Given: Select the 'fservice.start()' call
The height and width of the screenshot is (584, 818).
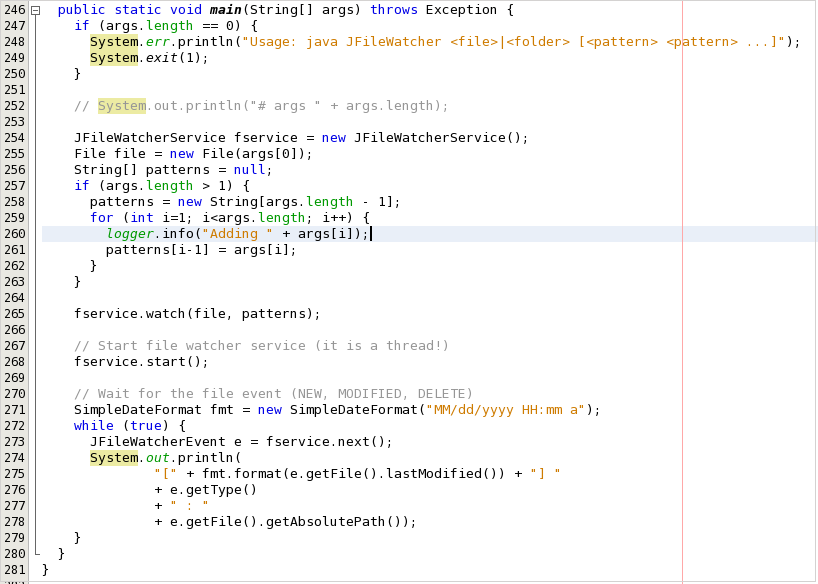Looking at the screenshot, I should (x=141, y=362).
